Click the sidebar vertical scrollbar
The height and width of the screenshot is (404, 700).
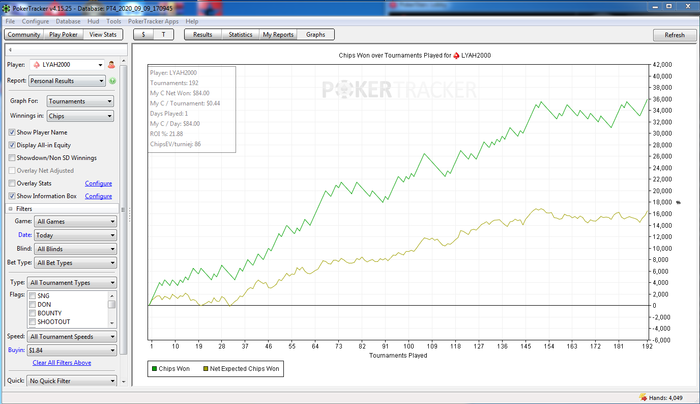coord(124,210)
